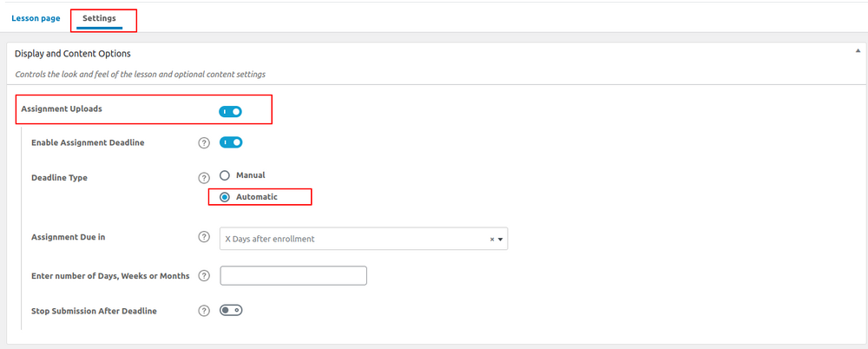Select the Manual deadline type radio button
The width and height of the screenshot is (868, 349).
point(225,175)
